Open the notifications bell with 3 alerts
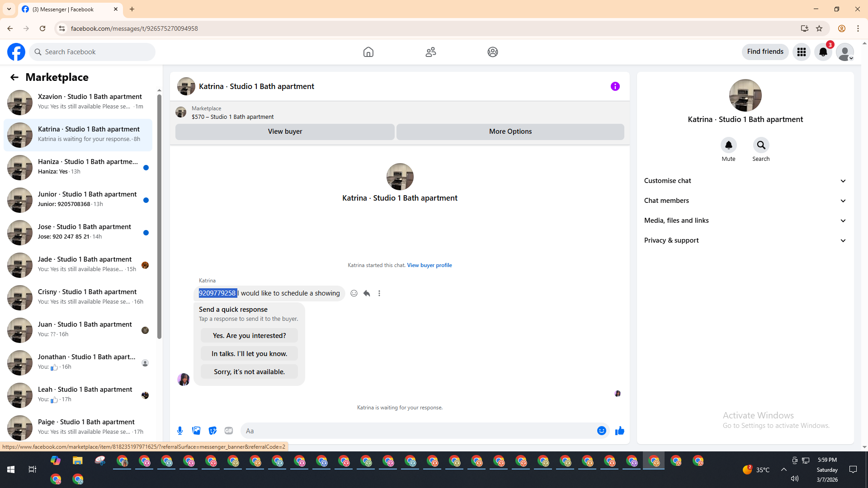Viewport: 868px width, 488px height. [x=823, y=52]
